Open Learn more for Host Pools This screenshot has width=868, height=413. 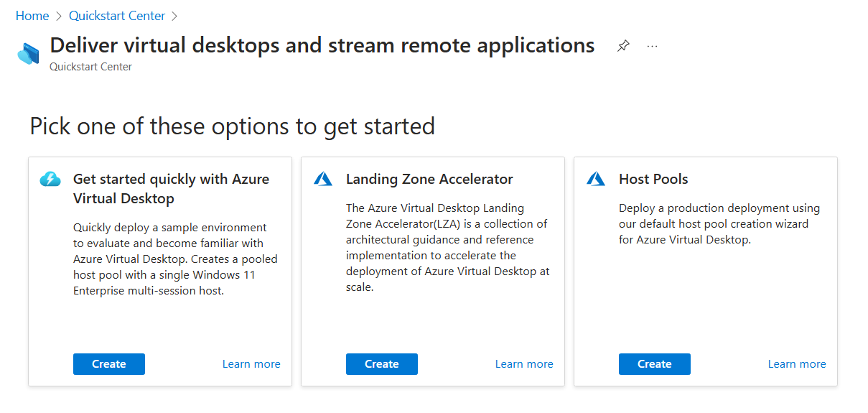797,364
